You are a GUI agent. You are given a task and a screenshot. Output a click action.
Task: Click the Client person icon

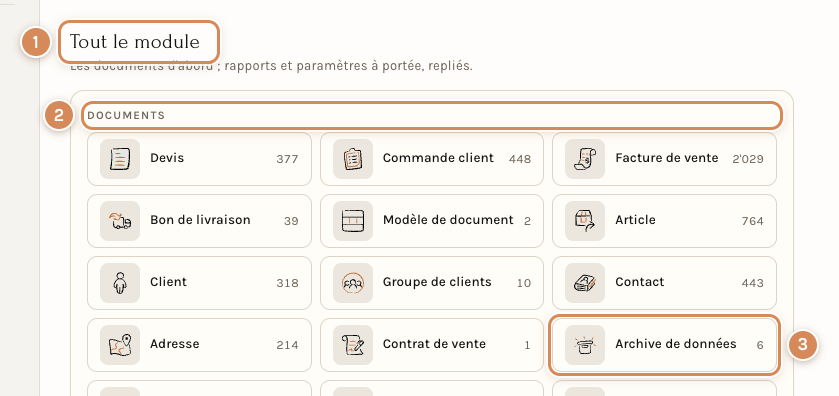coord(120,283)
